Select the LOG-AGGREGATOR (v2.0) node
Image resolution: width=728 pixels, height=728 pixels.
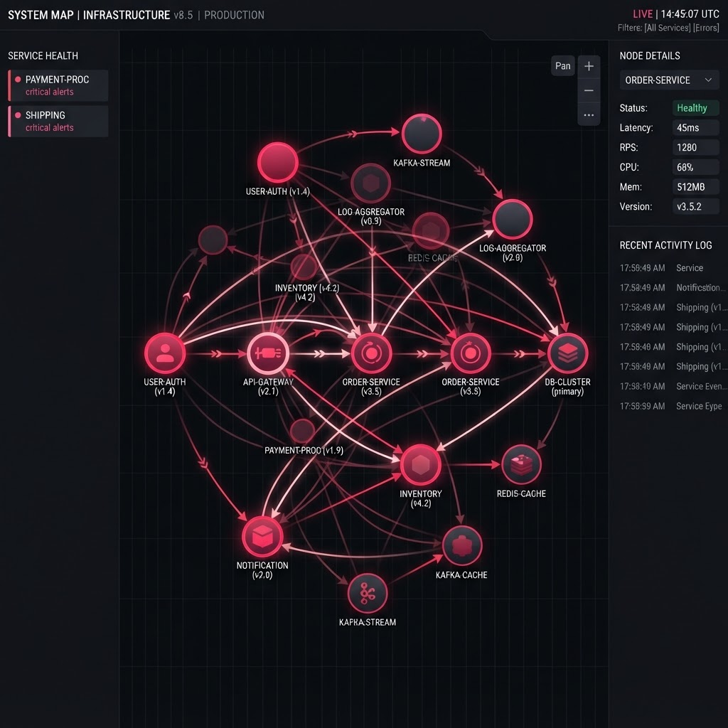[512, 219]
